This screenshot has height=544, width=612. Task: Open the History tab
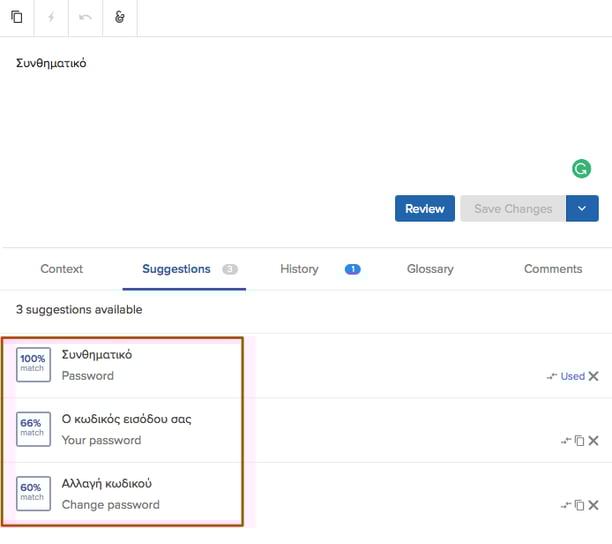[x=299, y=269]
